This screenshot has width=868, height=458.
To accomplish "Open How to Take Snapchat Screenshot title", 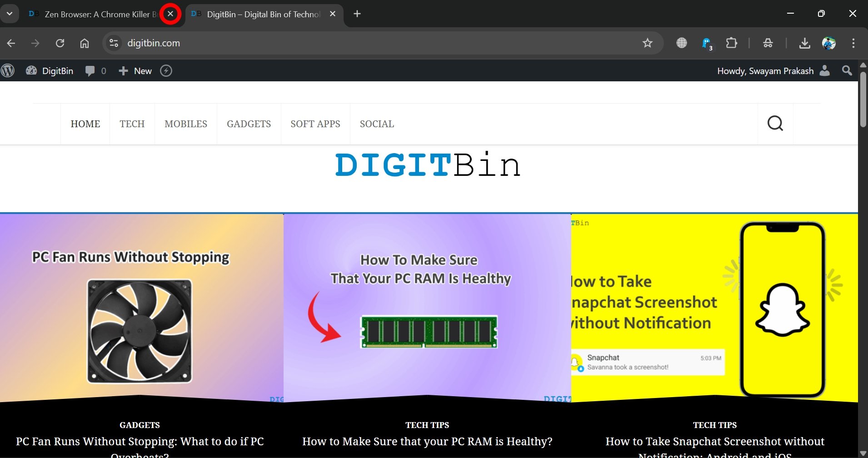I will (715, 448).
